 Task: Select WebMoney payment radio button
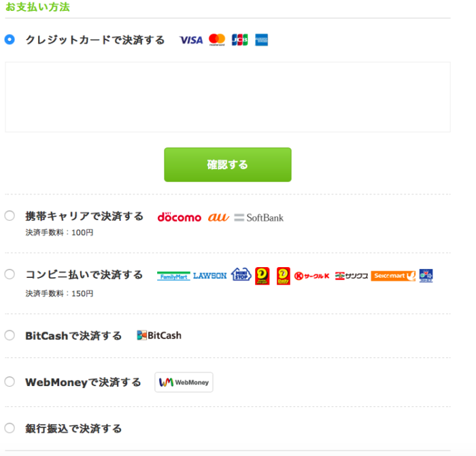10,382
